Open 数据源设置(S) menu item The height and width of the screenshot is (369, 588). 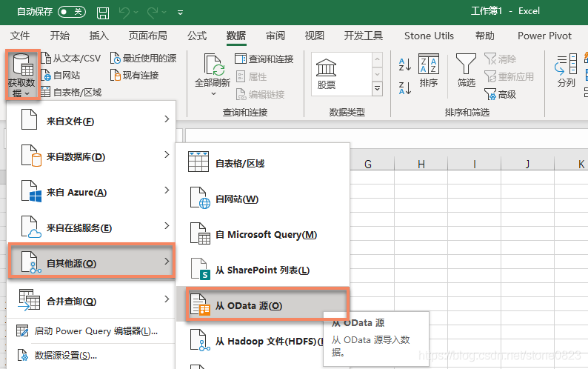91,355
